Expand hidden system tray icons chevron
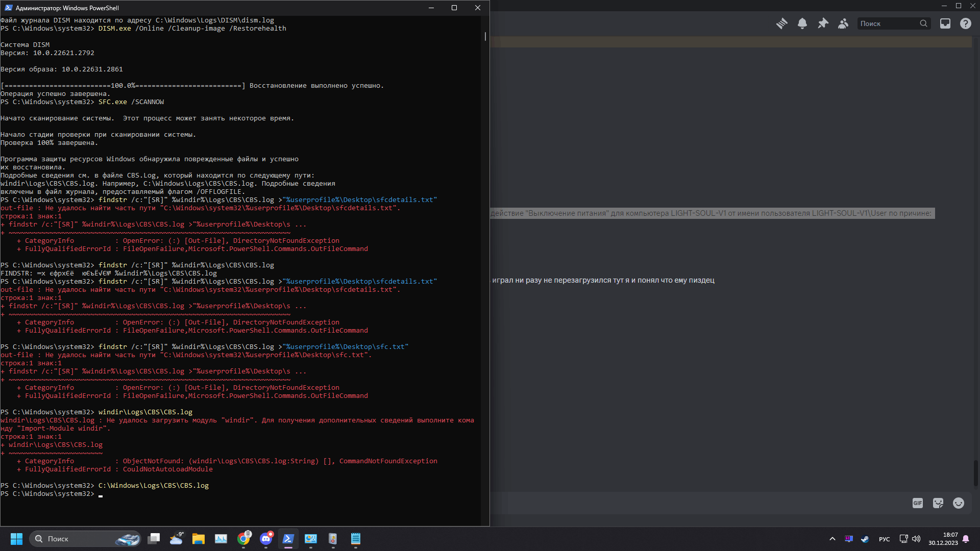The width and height of the screenshot is (980, 551). (832, 539)
